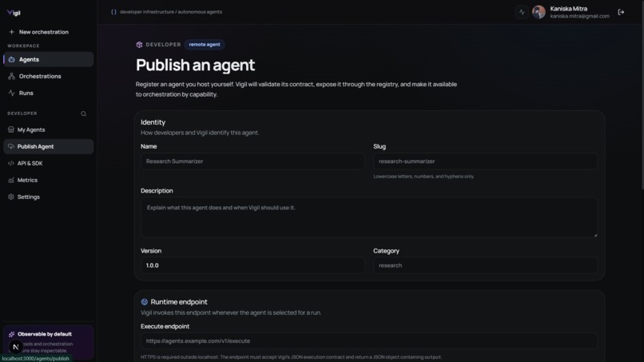This screenshot has height=362, width=644.
Task: View the Metrics page
Action: 49,181
